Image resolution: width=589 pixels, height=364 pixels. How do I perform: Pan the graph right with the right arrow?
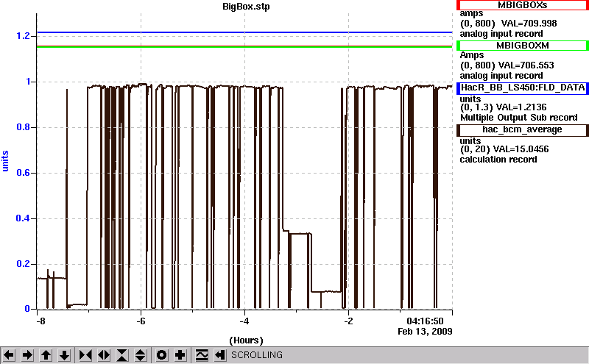(x=27, y=355)
